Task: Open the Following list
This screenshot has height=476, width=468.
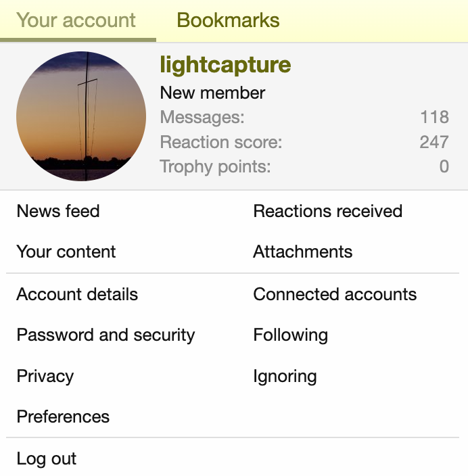Action: click(x=291, y=335)
